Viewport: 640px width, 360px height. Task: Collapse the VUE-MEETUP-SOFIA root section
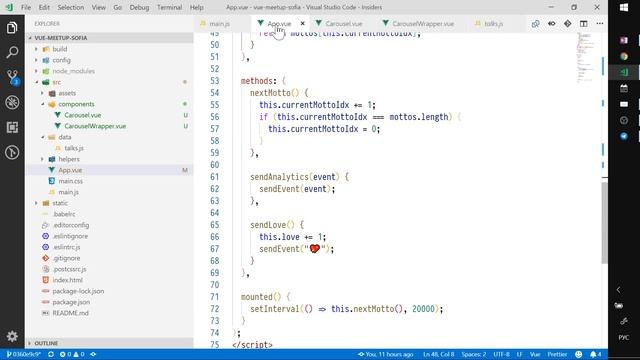point(109,38)
